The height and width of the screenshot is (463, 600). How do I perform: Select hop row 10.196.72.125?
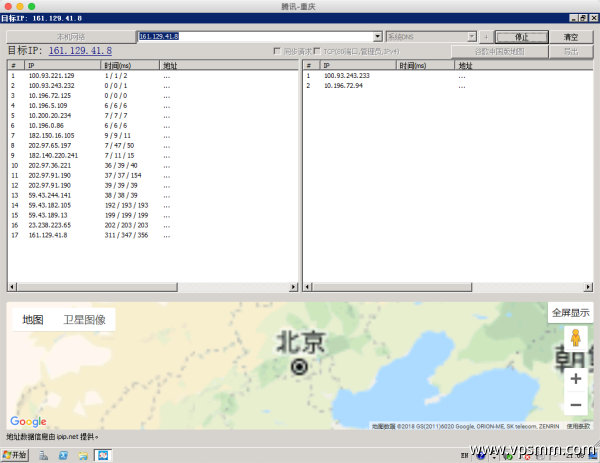coord(152,96)
